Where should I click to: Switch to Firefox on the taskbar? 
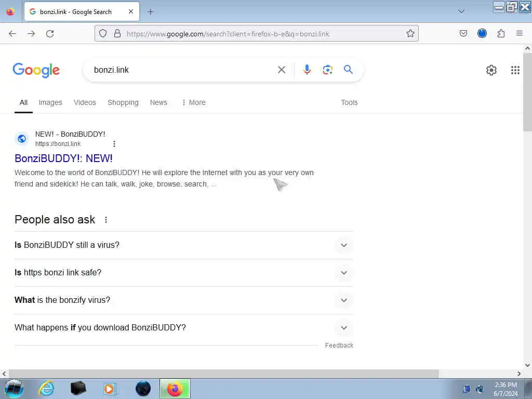click(175, 389)
